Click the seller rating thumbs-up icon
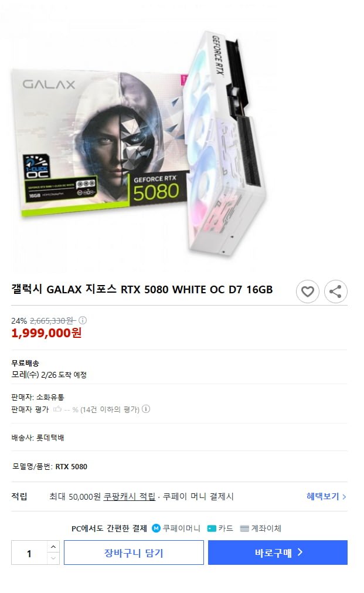The image size is (364, 593). click(x=57, y=409)
